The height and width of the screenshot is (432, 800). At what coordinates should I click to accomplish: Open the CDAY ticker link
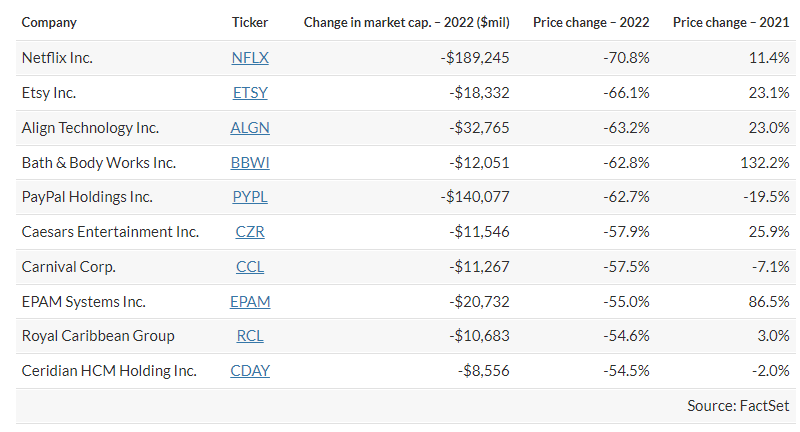pos(250,371)
